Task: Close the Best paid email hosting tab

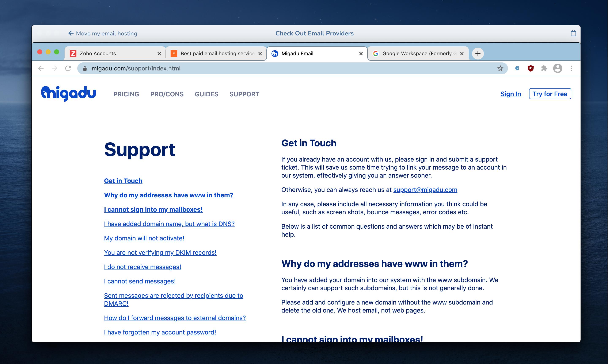Action: click(260, 54)
